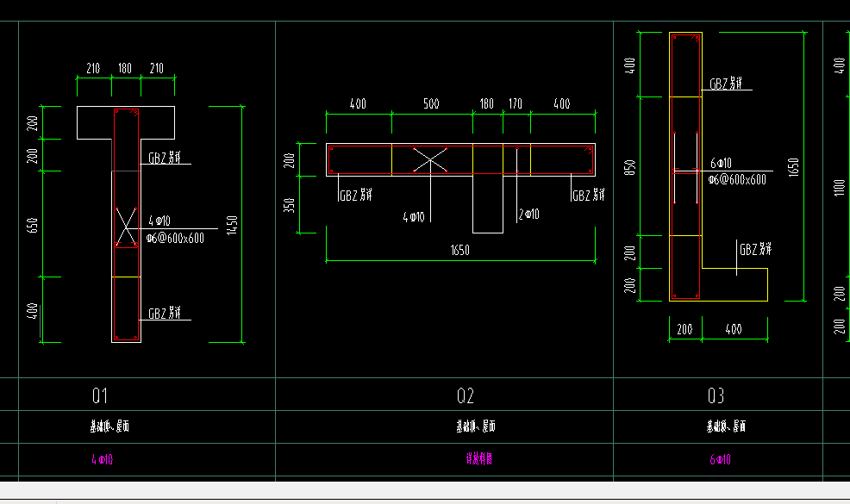This screenshot has height=504, width=850.
Task: Click the 650 dimension in Q1
Action: pyautogui.click(x=33, y=226)
